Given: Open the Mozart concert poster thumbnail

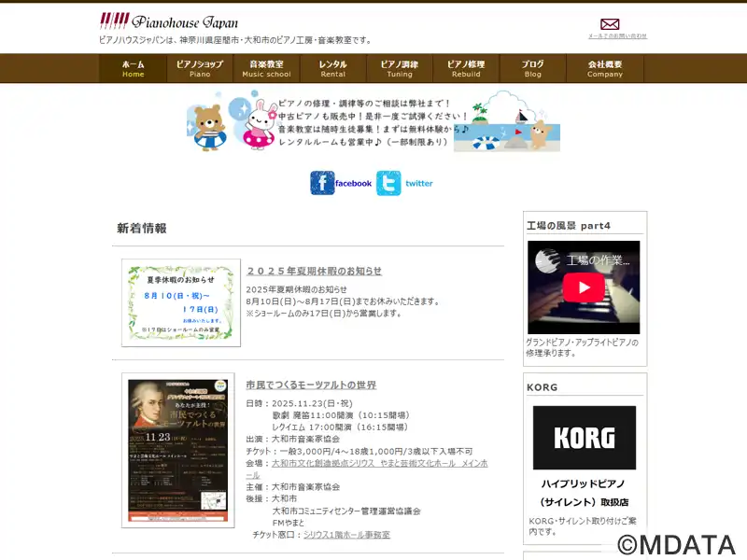Looking at the screenshot, I should pyautogui.click(x=178, y=450).
